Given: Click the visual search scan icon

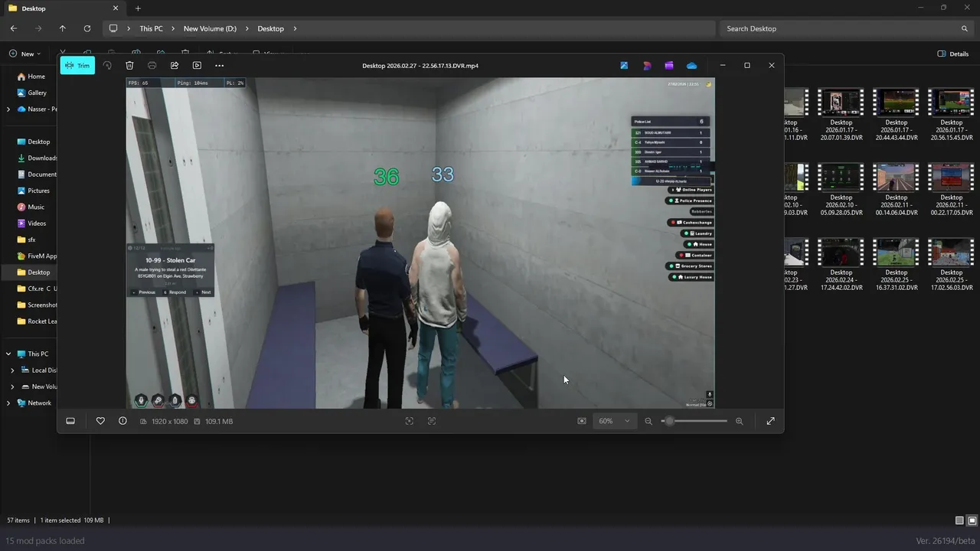Looking at the screenshot, I should coord(410,421).
